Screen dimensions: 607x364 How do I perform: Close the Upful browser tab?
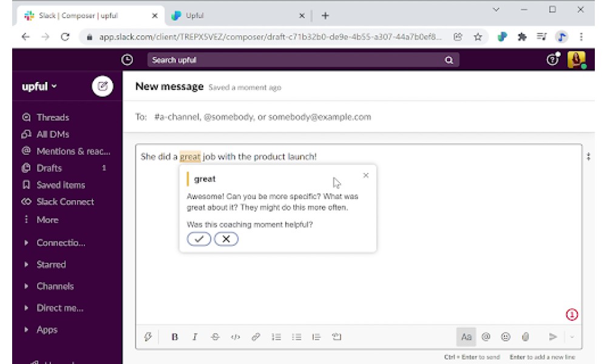pos(302,16)
